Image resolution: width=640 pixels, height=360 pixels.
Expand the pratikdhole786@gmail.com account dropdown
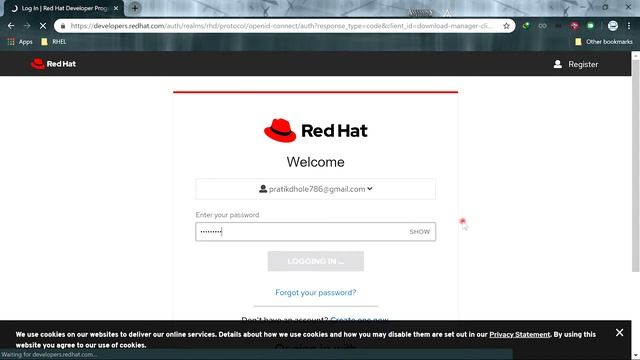click(316, 189)
